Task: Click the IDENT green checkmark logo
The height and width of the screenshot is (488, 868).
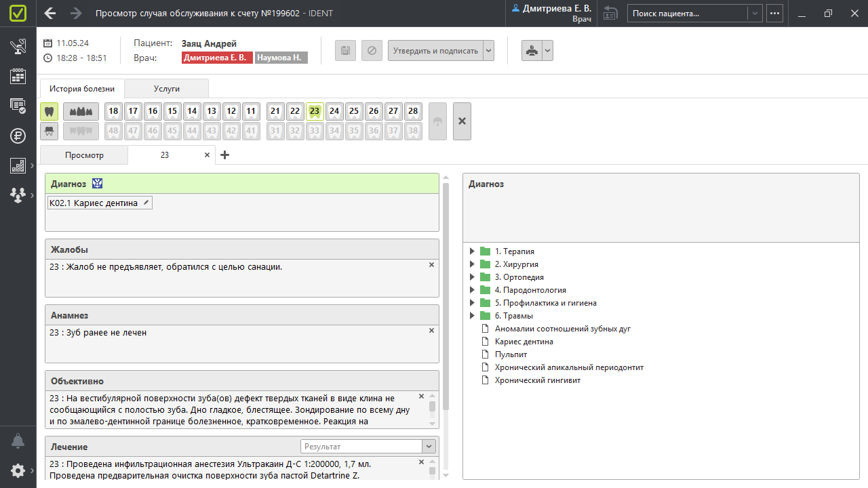Action: [18, 14]
